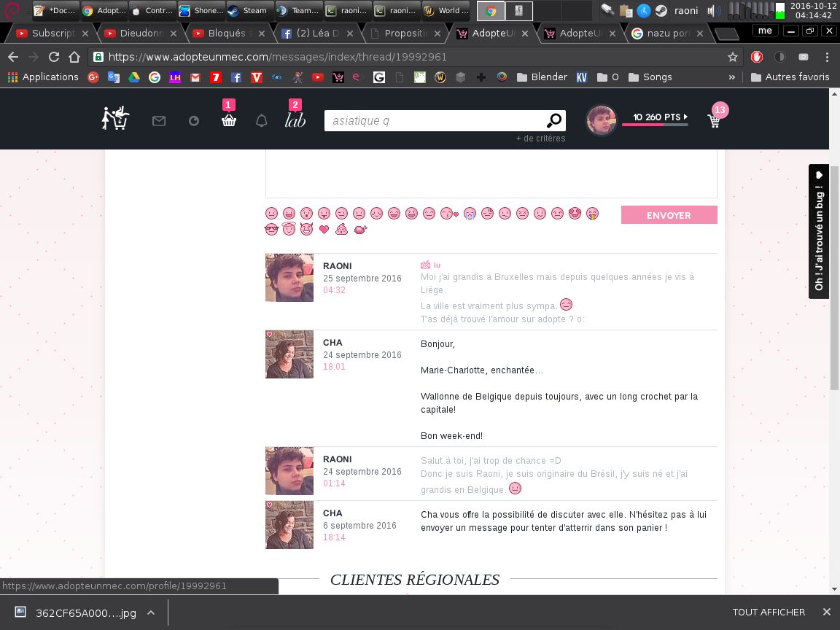This screenshot has height=630, width=840.
Task: Insert the poop emoji
Action: (341, 229)
